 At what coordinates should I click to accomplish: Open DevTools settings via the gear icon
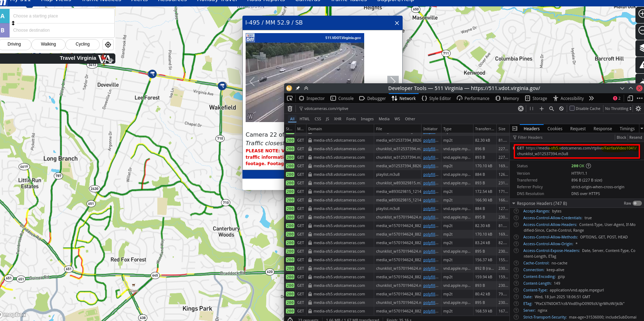click(x=638, y=109)
